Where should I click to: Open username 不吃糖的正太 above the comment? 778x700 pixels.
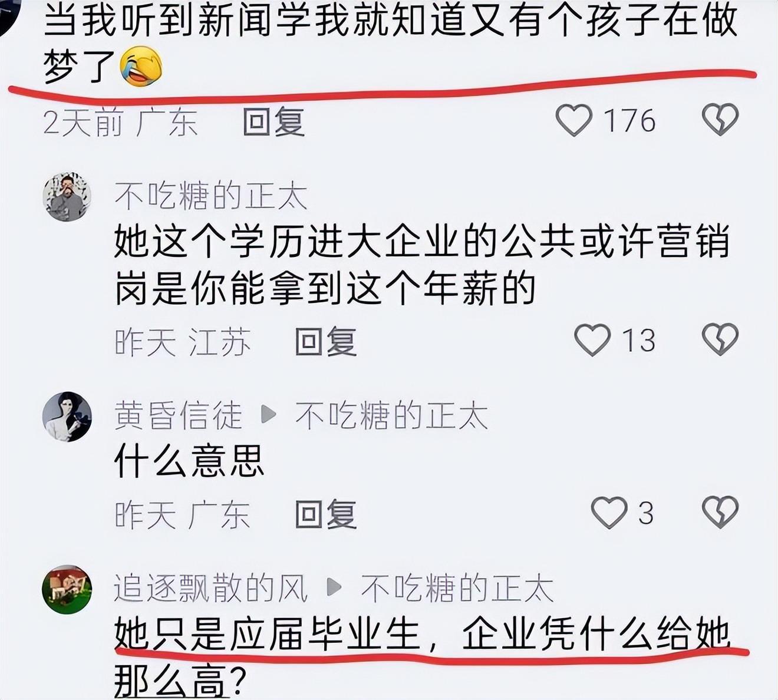[211, 196]
